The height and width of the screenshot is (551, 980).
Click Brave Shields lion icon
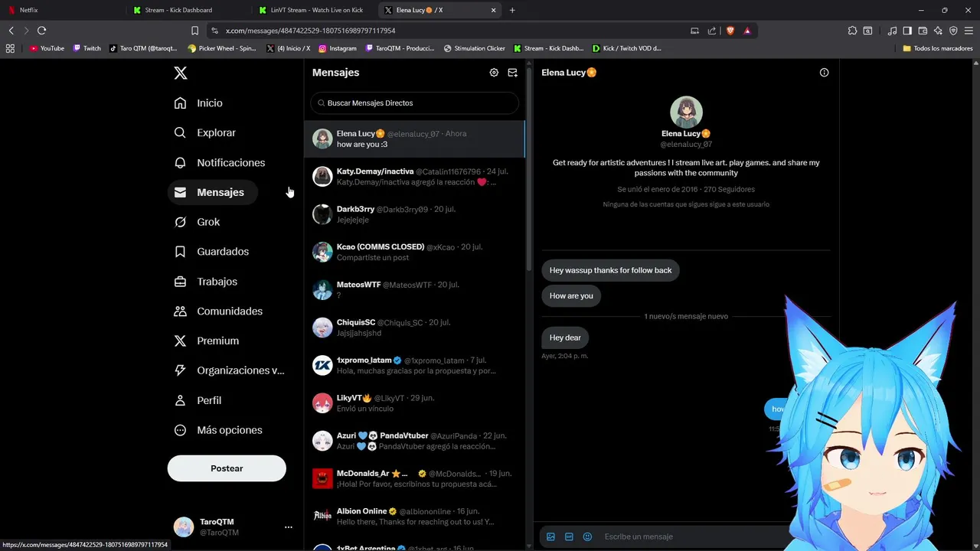coord(730,31)
